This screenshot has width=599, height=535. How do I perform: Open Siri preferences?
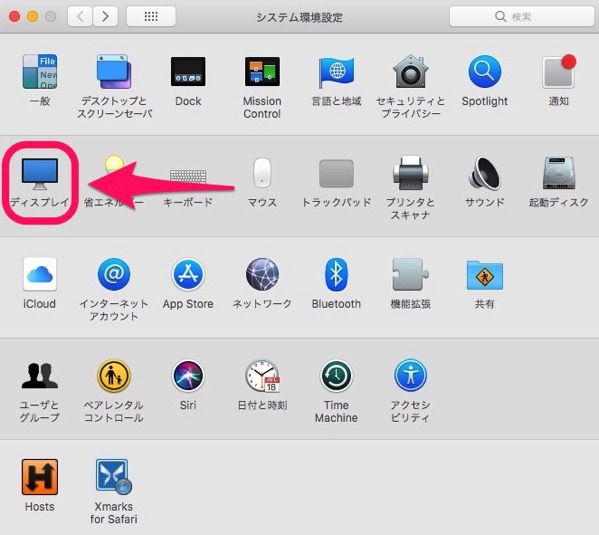188,376
